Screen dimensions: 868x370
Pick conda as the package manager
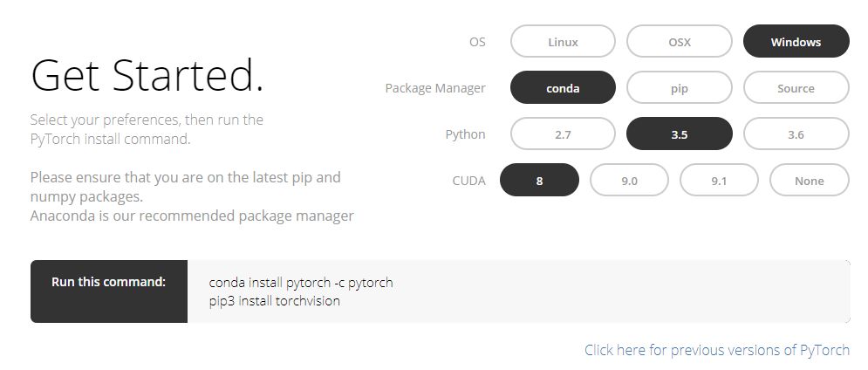pos(563,88)
